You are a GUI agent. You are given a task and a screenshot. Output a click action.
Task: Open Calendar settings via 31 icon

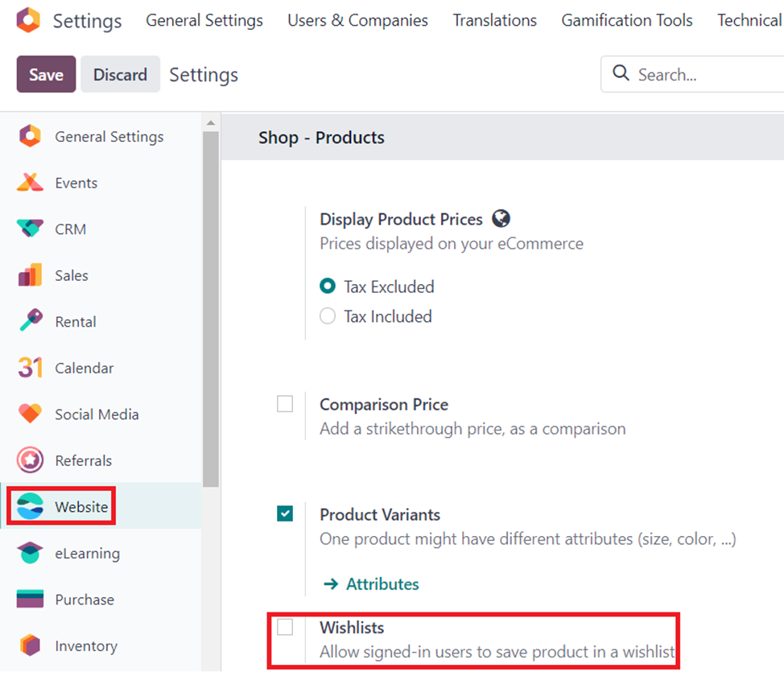(x=30, y=368)
